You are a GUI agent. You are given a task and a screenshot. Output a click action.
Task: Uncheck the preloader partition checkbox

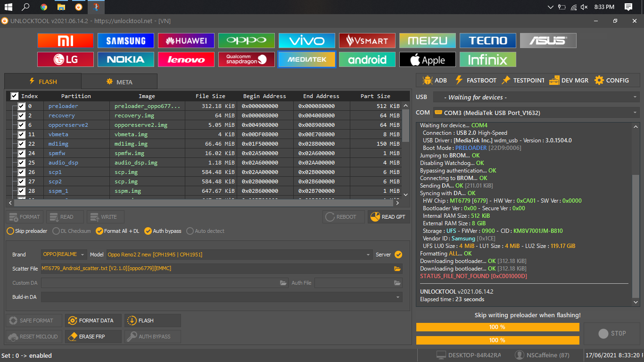(21, 106)
